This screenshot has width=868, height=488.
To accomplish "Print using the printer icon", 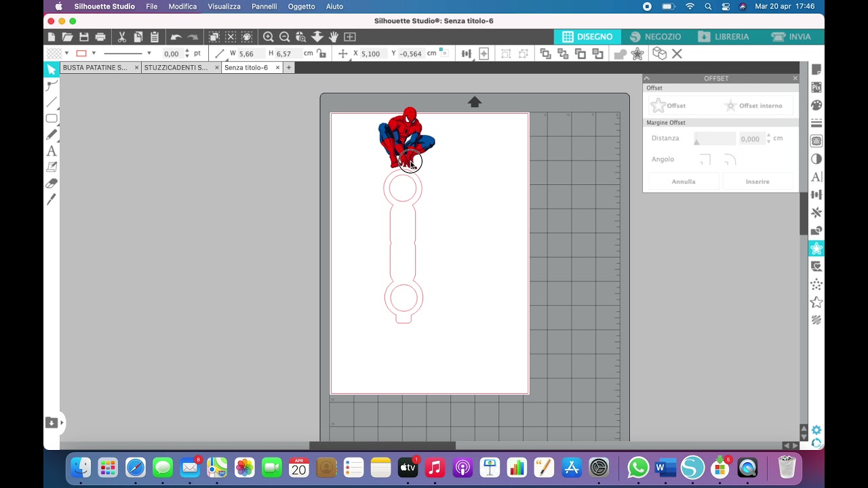I will click(x=100, y=37).
